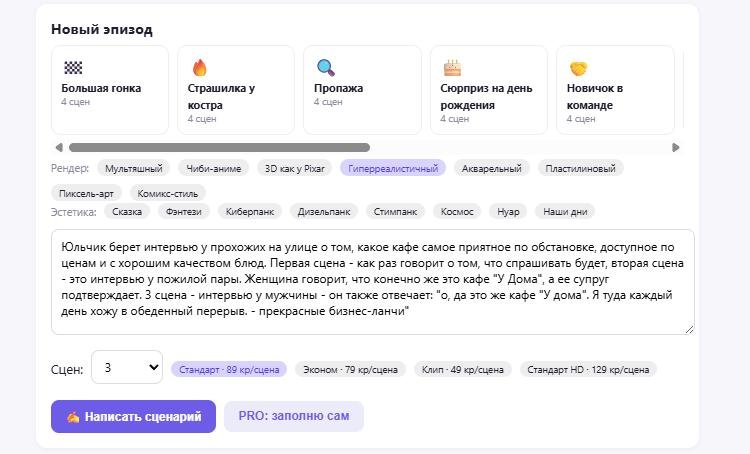The height and width of the screenshot is (454, 750).
Task: Click the handshake icon on Новичок в команде
Action: [578, 68]
